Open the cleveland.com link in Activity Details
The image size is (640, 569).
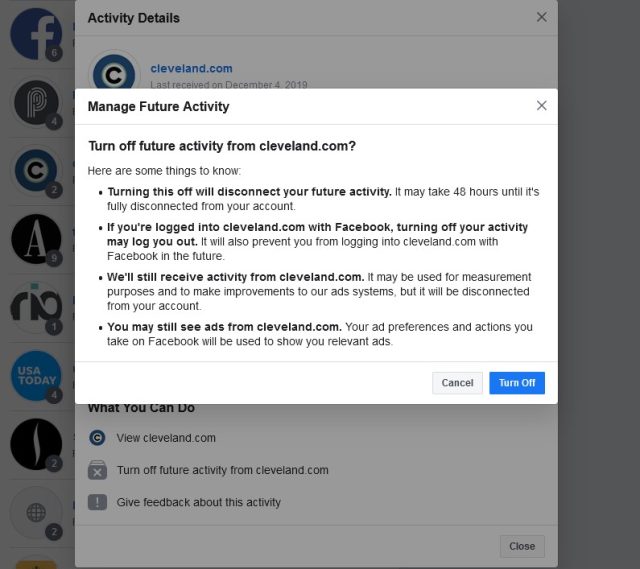pos(191,69)
